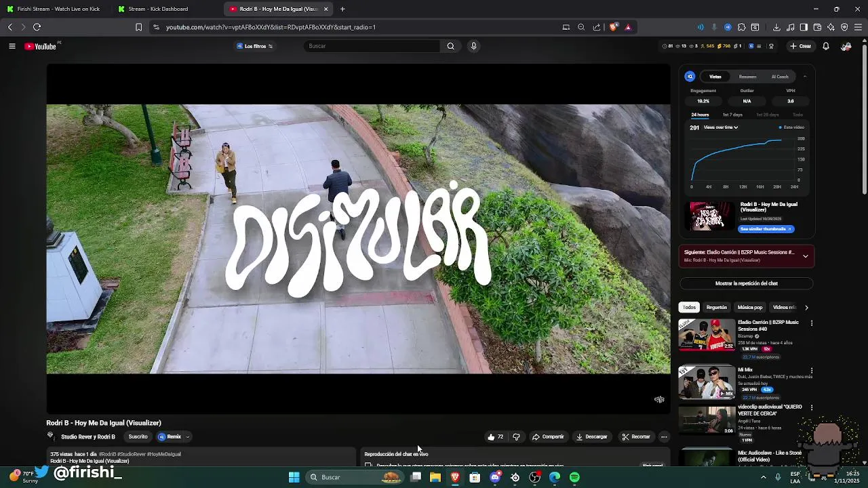Expand the Siguiente playlist panel

805,256
